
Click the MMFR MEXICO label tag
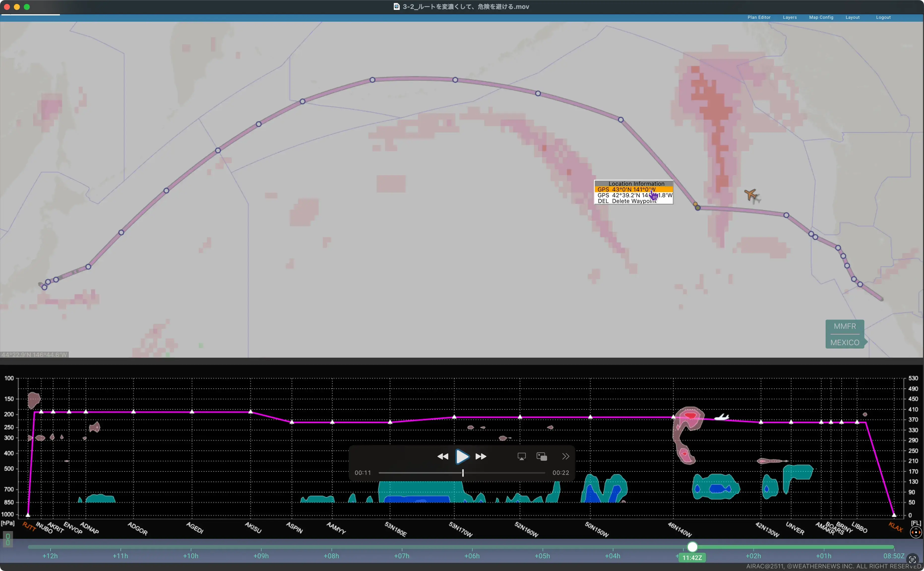[845, 334]
